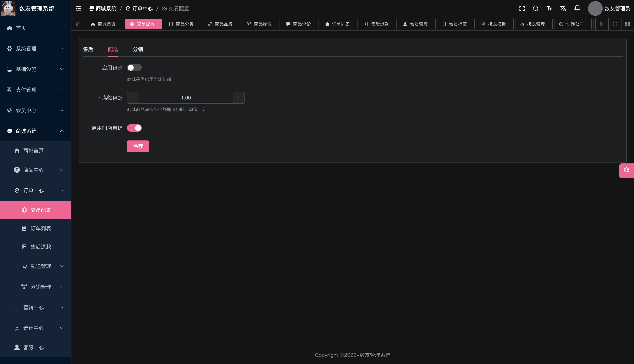Viewport: 634px width, 364px height.
Task: Open 售后退款 in sidebar
Action: 36,247
